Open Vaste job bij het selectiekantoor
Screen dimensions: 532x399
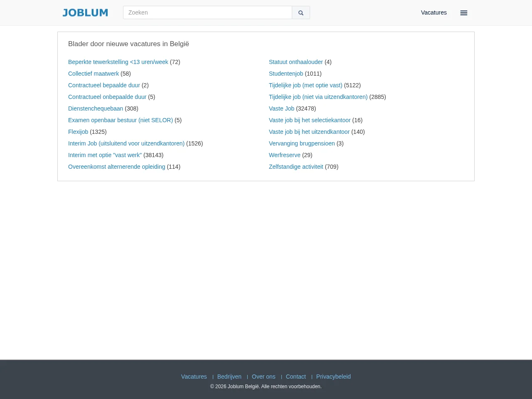tap(310, 120)
